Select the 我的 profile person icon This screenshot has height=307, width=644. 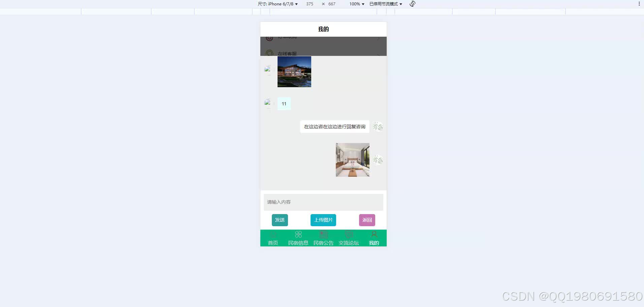tap(374, 234)
